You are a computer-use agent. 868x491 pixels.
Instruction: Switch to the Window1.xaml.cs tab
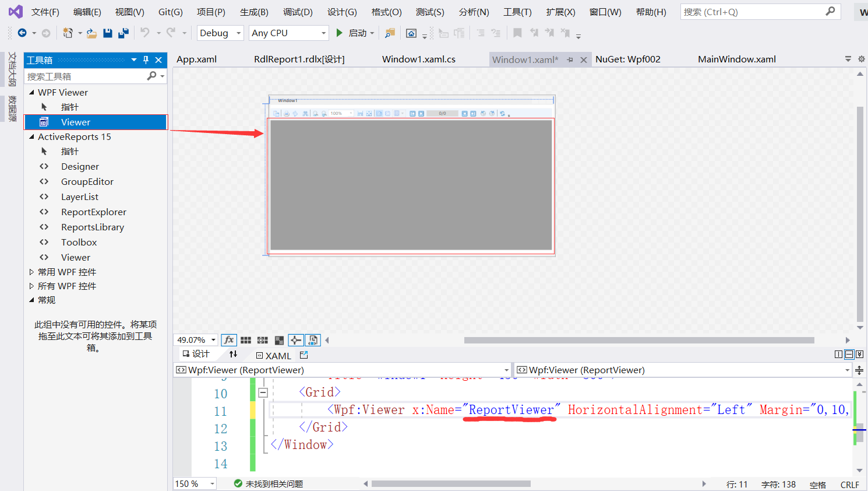pos(419,59)
